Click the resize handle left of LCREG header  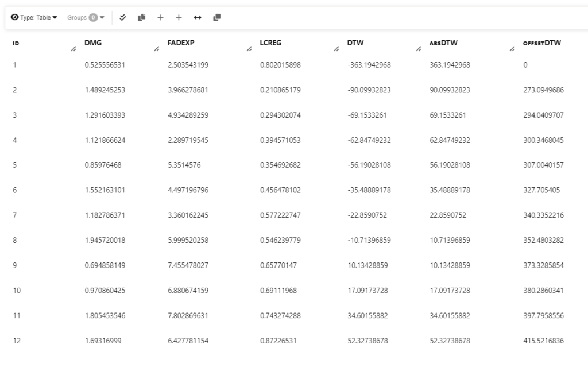coord(249,49)
